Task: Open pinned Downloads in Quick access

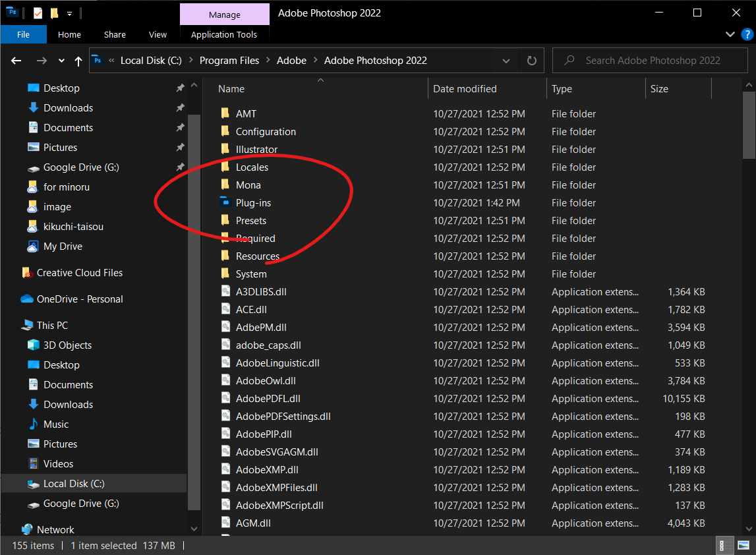Action: pos(68,108)
